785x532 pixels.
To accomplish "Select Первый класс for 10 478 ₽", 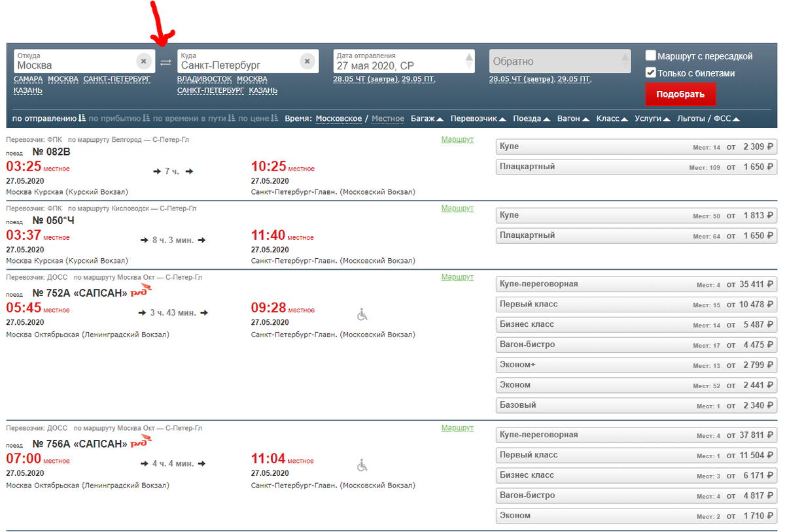I will coord(637,305).
